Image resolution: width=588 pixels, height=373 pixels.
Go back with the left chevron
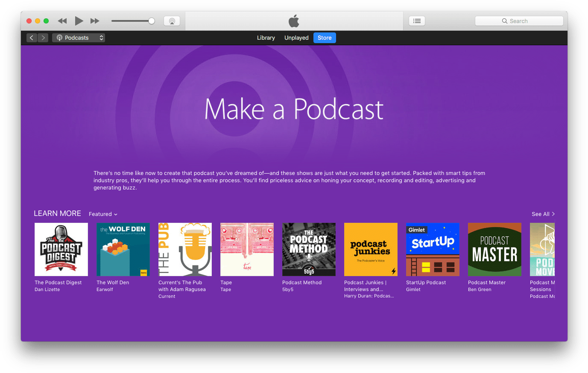pos(32,38)
